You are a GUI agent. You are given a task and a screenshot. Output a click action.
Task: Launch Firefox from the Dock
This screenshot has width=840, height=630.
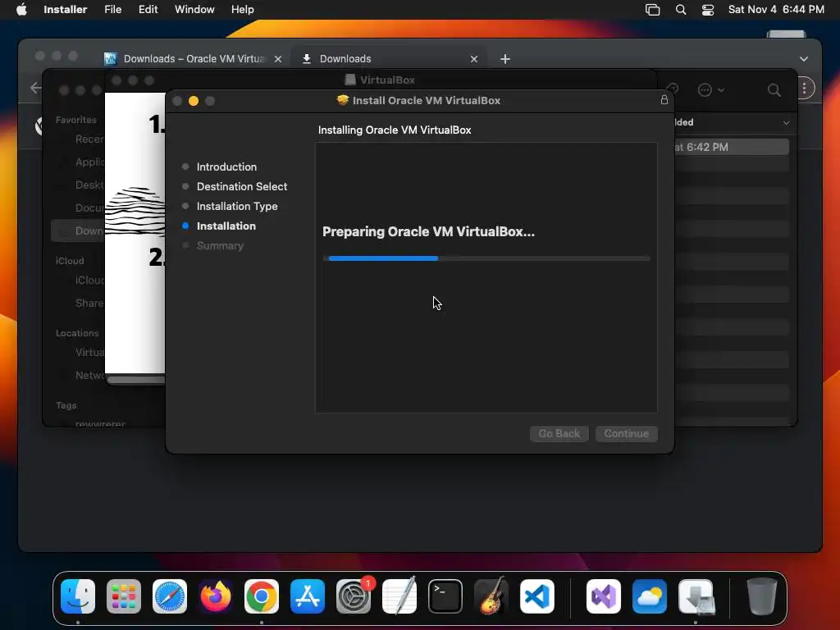pyautogui.click(x=216, y=596)
